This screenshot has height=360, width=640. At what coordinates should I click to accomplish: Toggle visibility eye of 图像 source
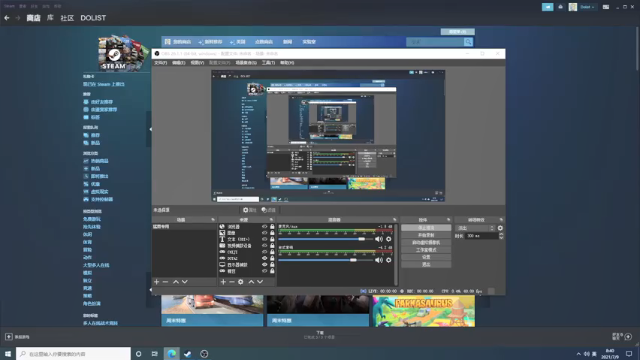[x=264, y=233]
